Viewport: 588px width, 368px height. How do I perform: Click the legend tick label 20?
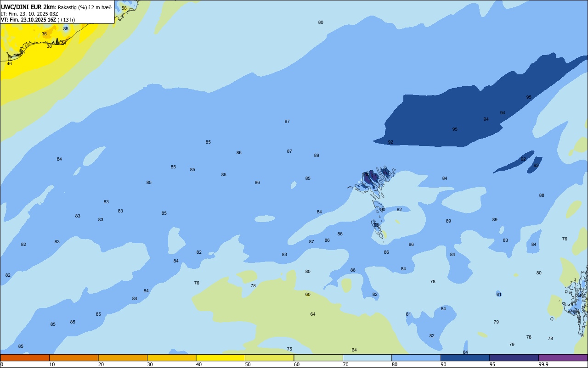(101, 364)
